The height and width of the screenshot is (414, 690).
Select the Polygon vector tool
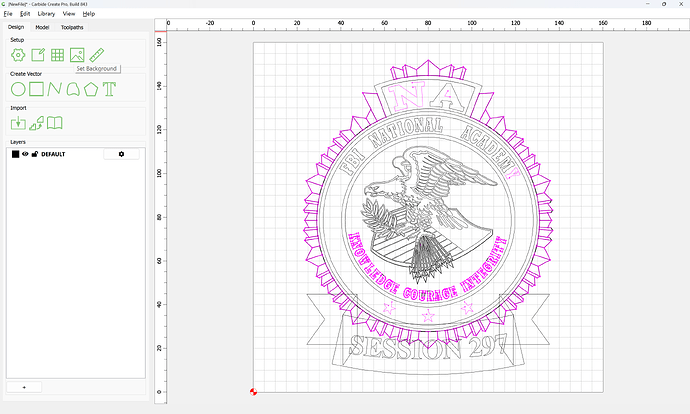[x=91, y=89]
